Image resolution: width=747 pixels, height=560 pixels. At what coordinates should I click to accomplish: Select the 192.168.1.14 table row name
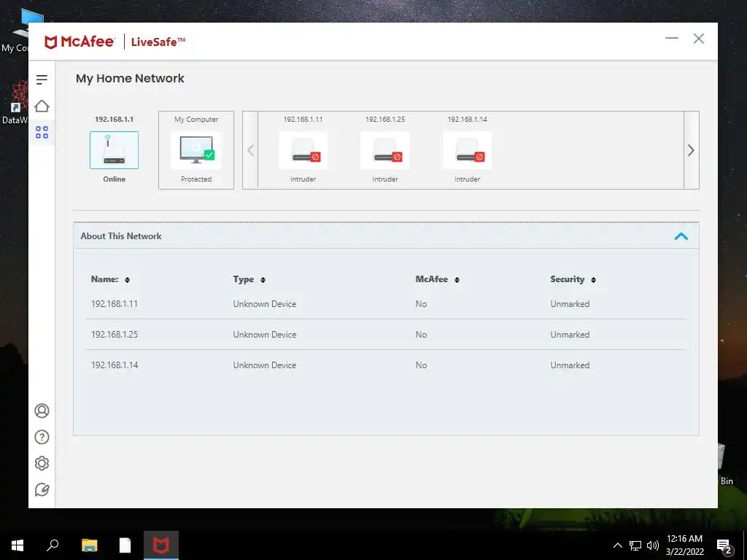(x=115, y=365)
